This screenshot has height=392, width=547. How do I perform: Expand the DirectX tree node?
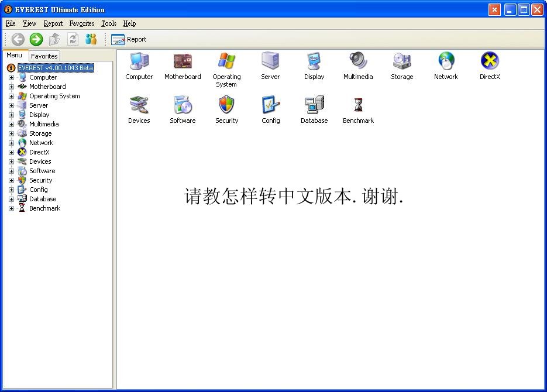[x=11, y=152]
